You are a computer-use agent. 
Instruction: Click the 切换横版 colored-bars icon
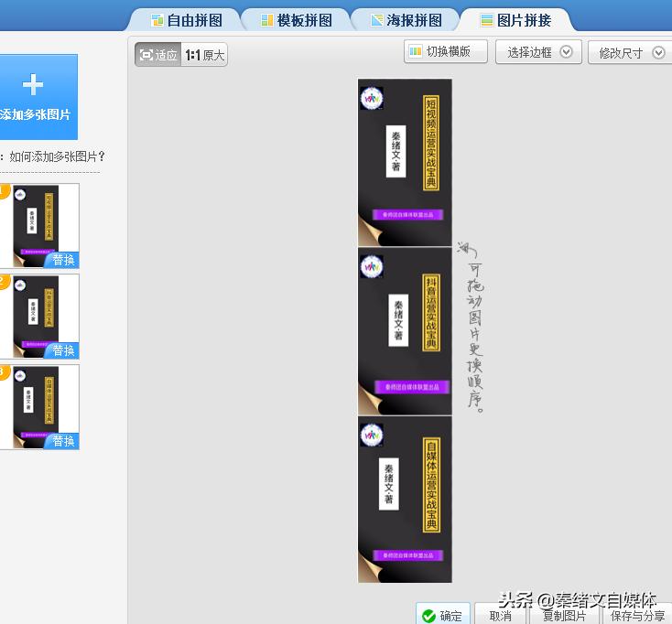416,52
